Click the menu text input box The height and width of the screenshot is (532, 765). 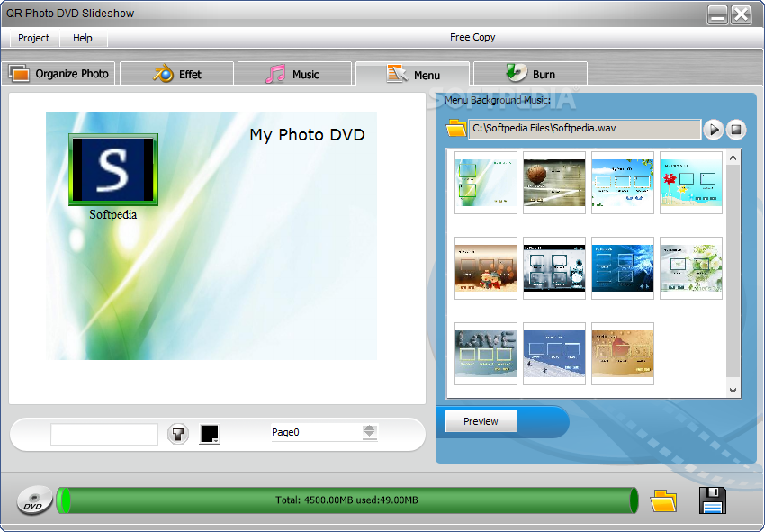104,434
